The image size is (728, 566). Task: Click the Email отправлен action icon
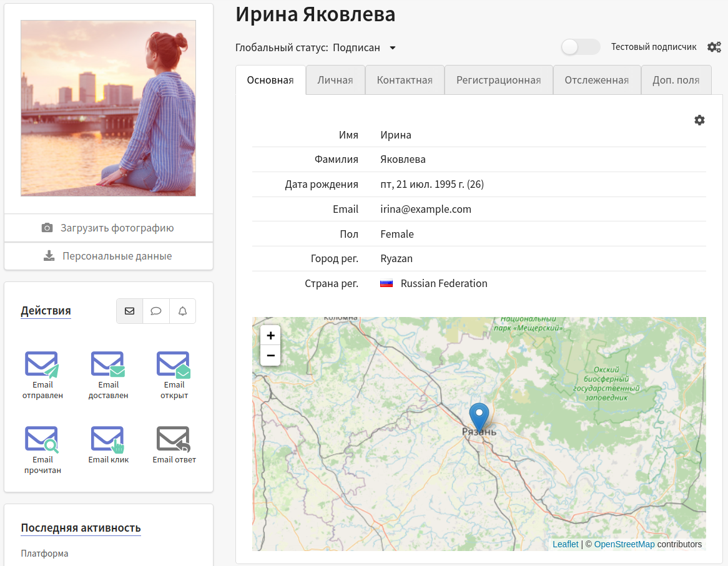pos(42,365)
